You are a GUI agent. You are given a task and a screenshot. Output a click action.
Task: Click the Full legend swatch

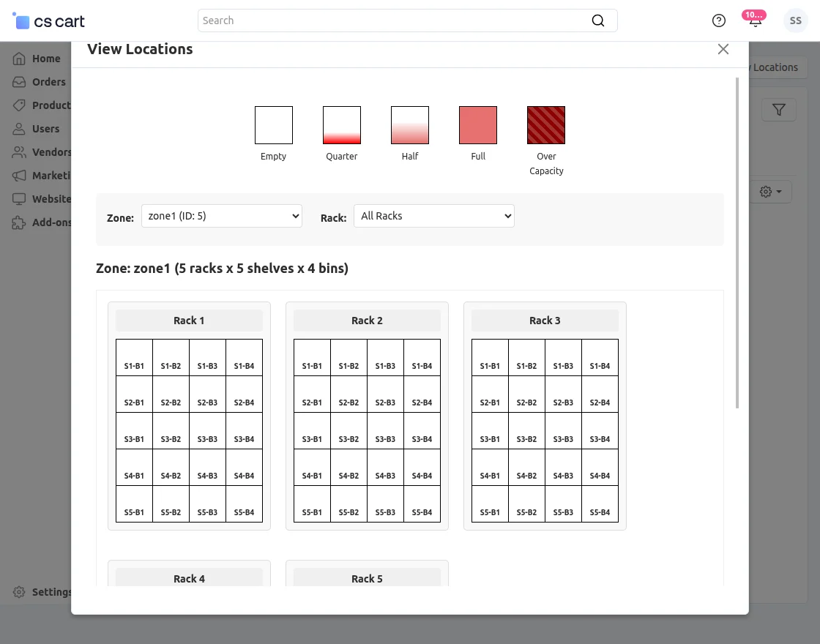tap(478, 125)
